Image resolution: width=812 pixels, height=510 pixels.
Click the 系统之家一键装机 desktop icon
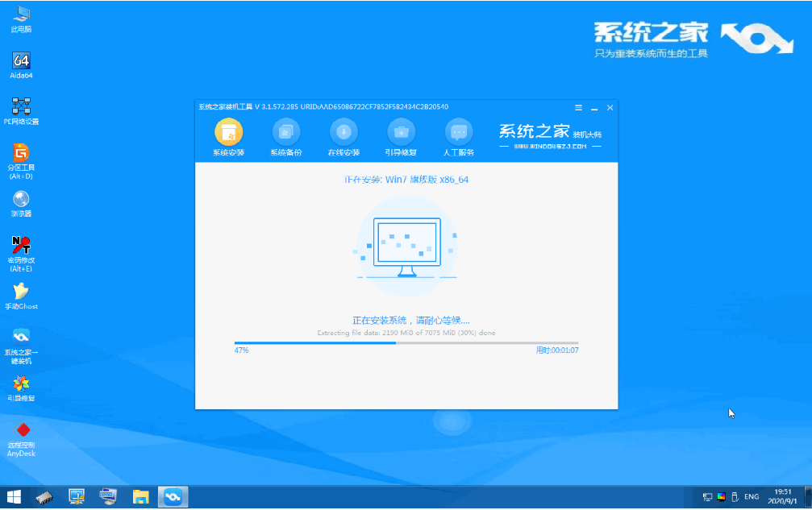21,342
